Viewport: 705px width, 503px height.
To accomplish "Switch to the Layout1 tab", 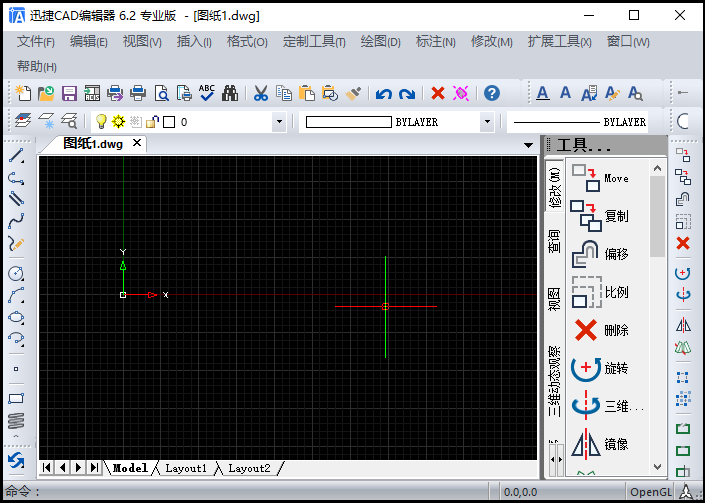I will coord(186,468).
